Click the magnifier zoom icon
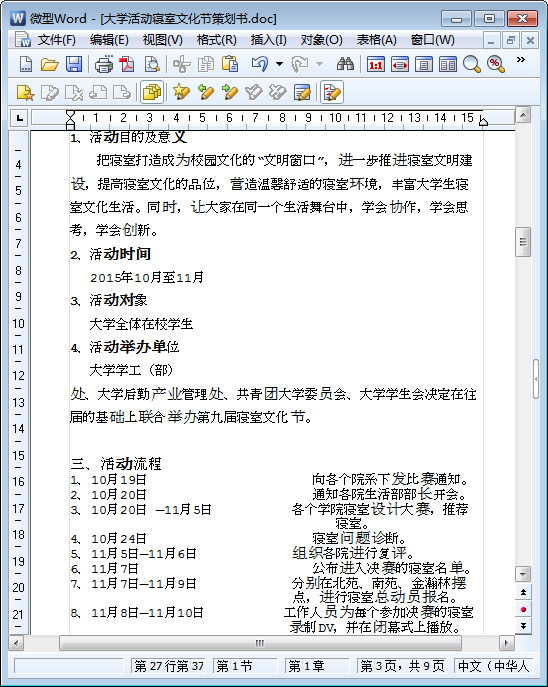Viewport: 548px width, 687px height. click(472, 64)
